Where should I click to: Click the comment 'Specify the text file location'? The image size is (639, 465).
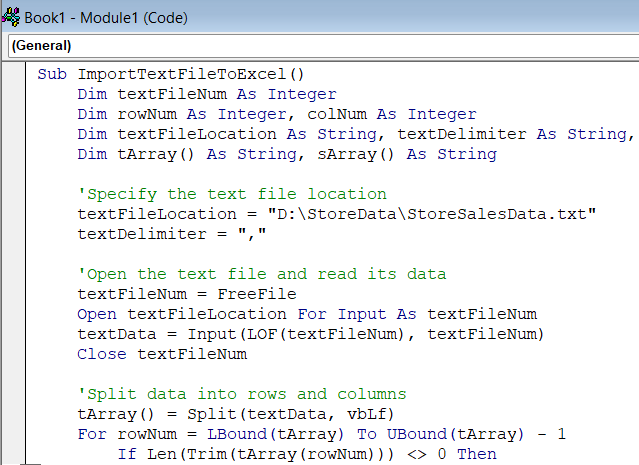232,194
